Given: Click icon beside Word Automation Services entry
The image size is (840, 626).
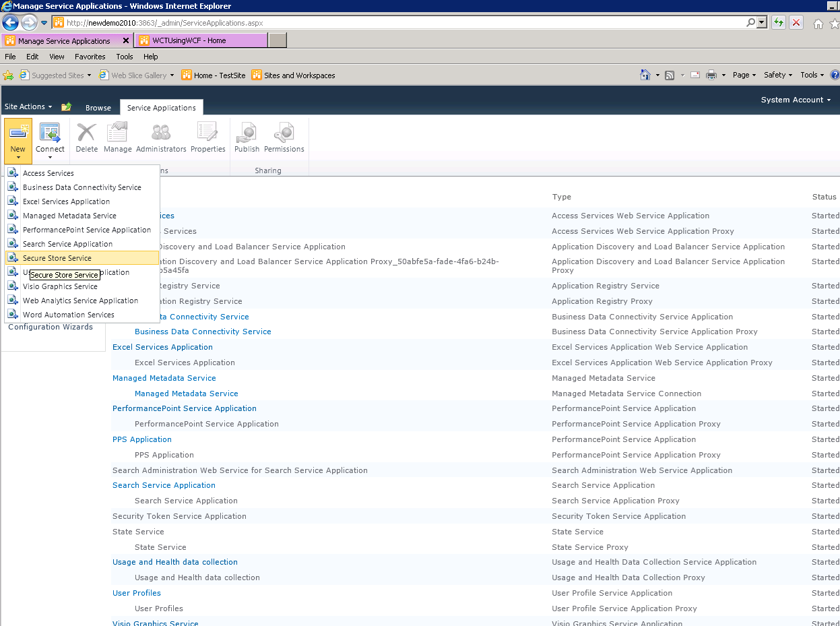Looking at the screenshot, I should 13,314.
